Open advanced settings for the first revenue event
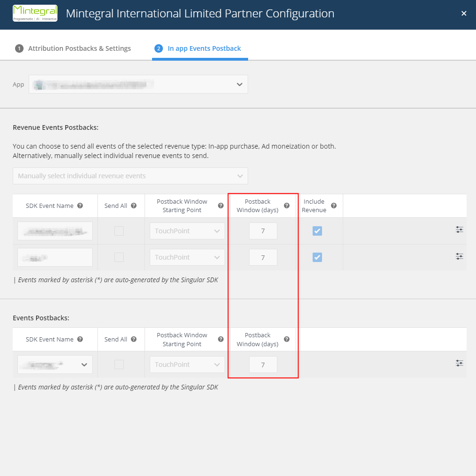This screenshot has width=476, height=476. (x=460, y=230)
